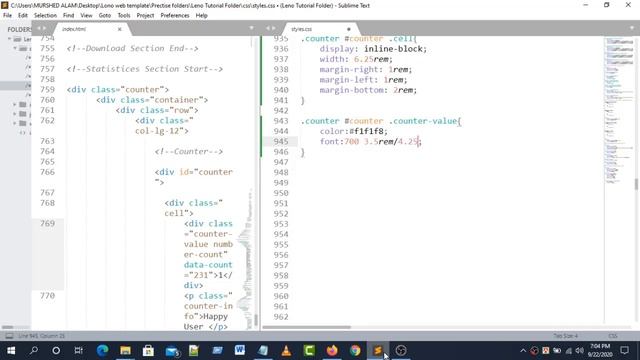Collapse the root project folder in sidebar
This screenshot has width=640, height=360.
coord(9,39)
